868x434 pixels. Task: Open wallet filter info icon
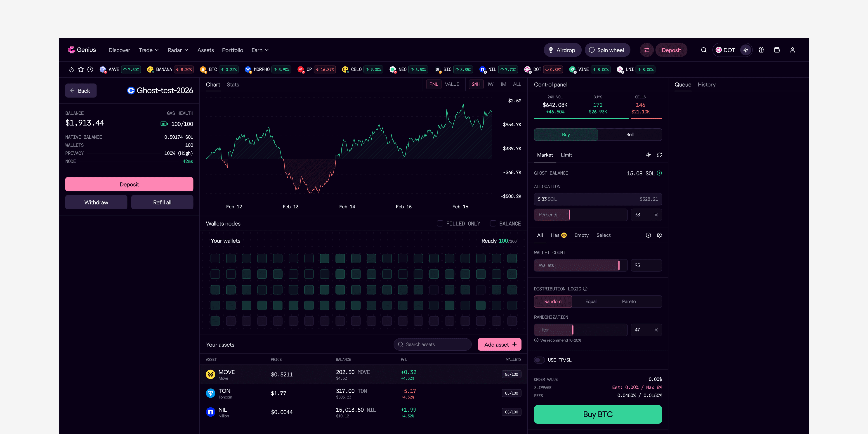click(648, 235)
